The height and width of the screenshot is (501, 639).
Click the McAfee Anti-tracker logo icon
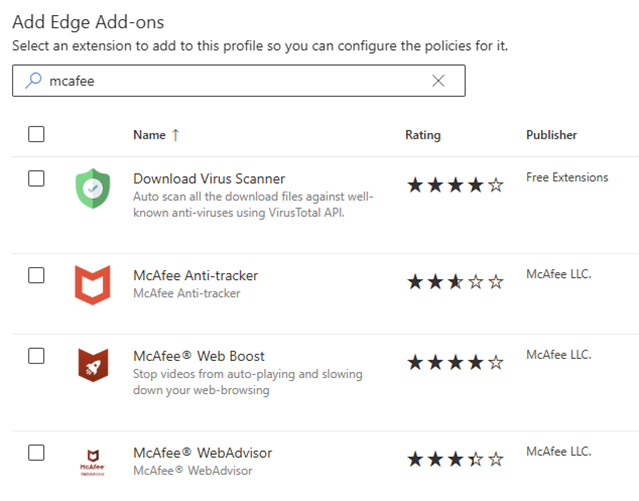click(x=92, y=284)
